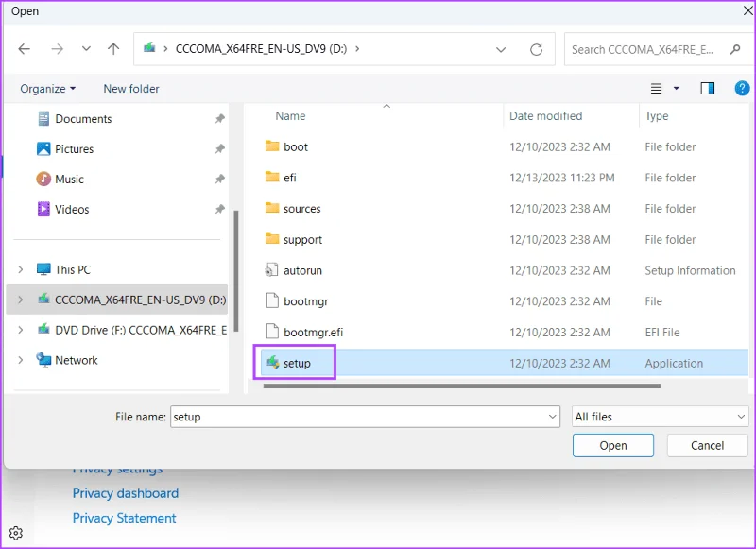Screen dimensions: 756x549
Task: Select Pictures in the sidebar
Action: pos(75,149)
